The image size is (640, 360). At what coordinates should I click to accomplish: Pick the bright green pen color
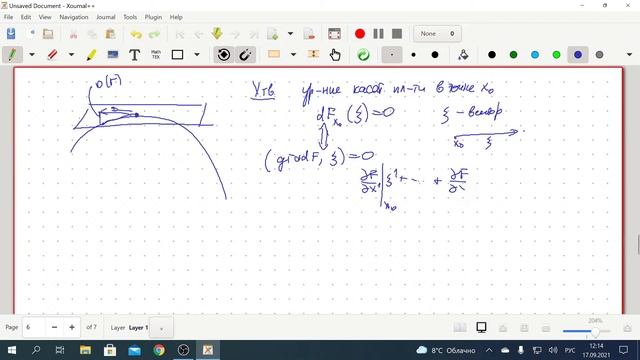coord(556,55)
